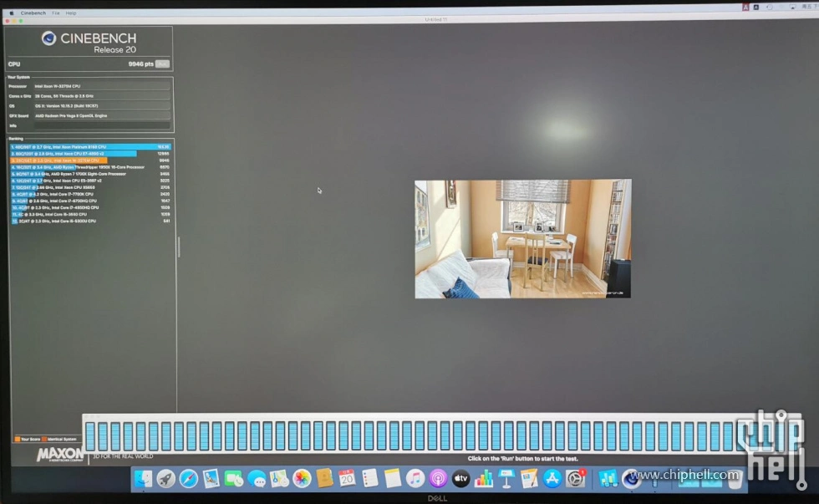Open the Apple menu
This screenshot has height=504, width=819.
point(12,13)
